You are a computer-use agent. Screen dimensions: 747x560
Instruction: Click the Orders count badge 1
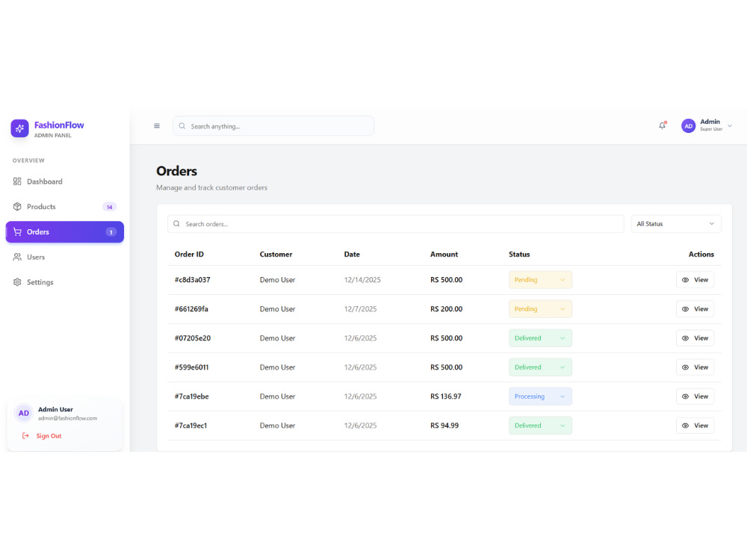click(x=111, y=232)
